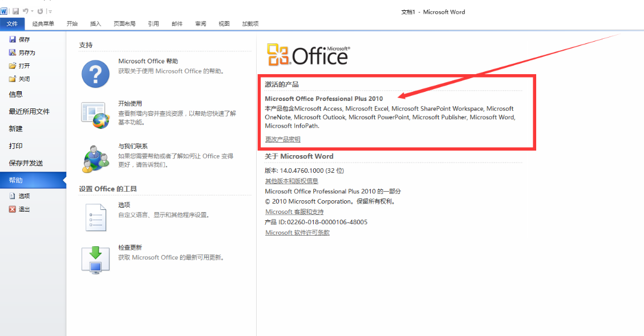
Task: Click the 开始使用 globe document icon
Action: pyautogui.click(x=96, y=115)
